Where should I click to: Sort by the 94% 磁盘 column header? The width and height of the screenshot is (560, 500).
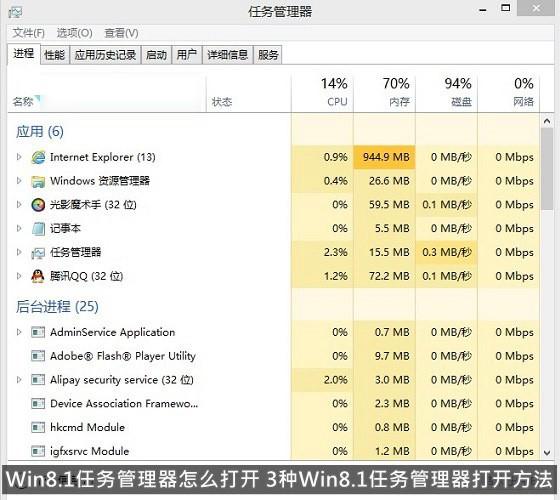point(447,94)
